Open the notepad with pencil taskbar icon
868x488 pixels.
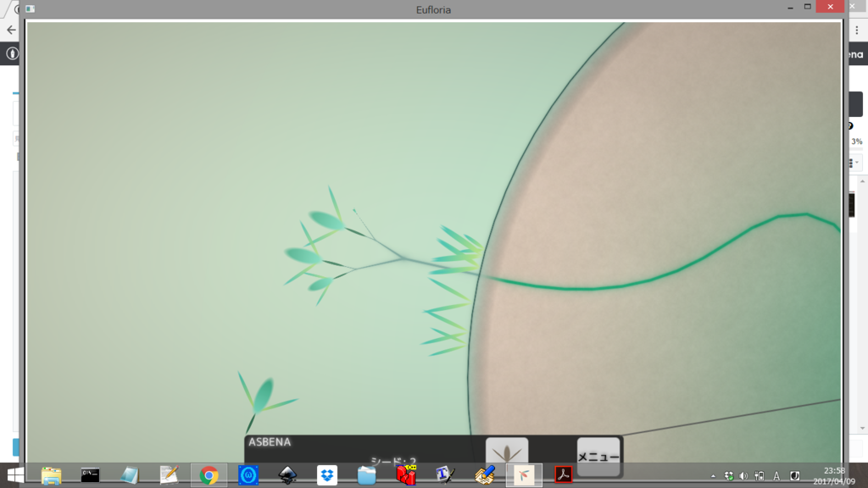169,475
